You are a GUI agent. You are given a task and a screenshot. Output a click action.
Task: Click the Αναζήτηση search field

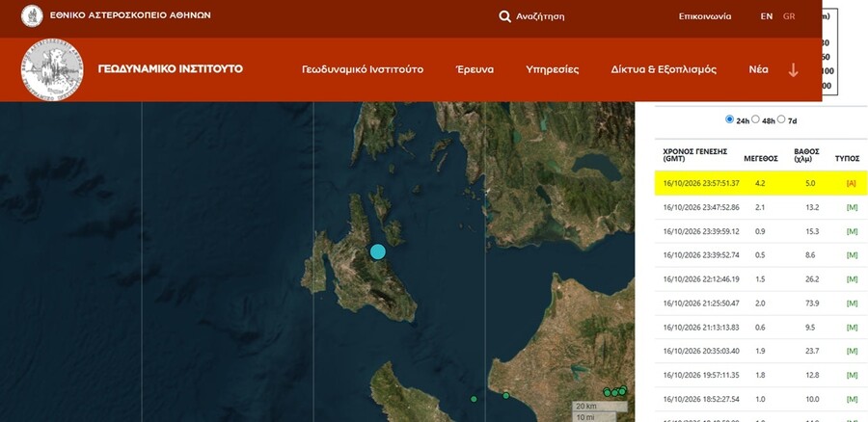coord(540,16)
